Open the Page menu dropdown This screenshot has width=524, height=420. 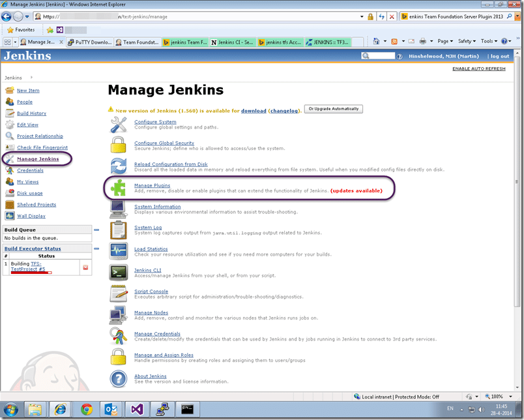445,41
